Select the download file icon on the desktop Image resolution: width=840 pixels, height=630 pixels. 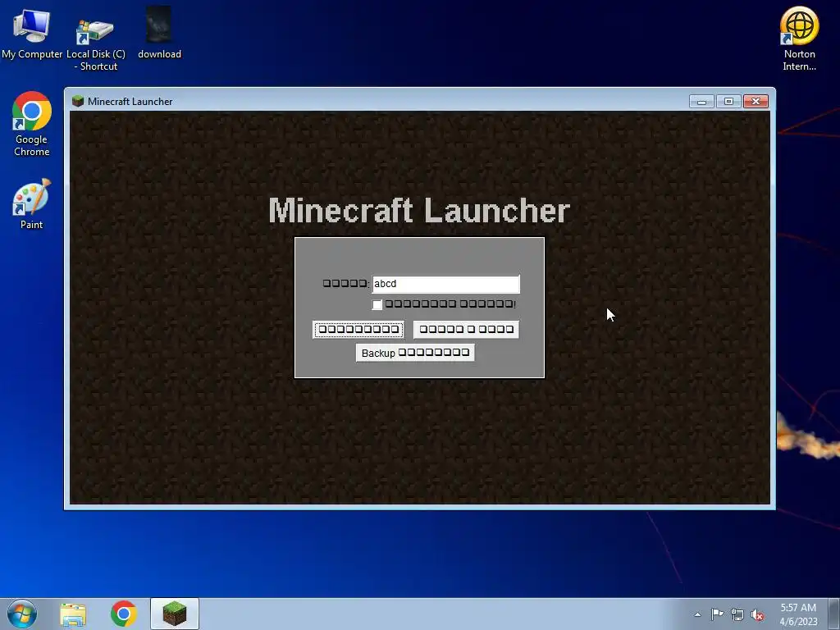point(159,33)
